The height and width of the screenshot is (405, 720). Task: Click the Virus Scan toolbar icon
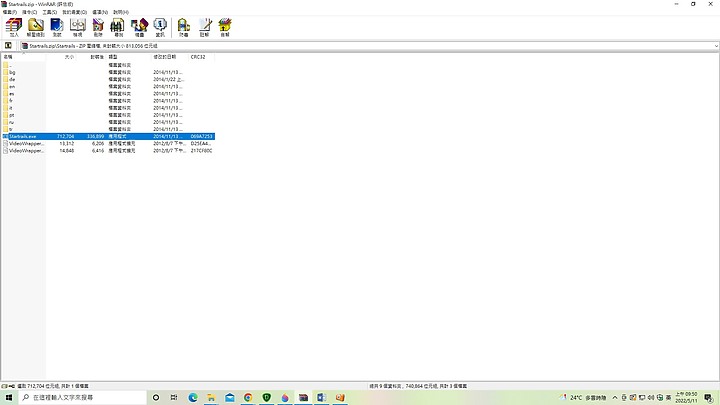[184, 28]
